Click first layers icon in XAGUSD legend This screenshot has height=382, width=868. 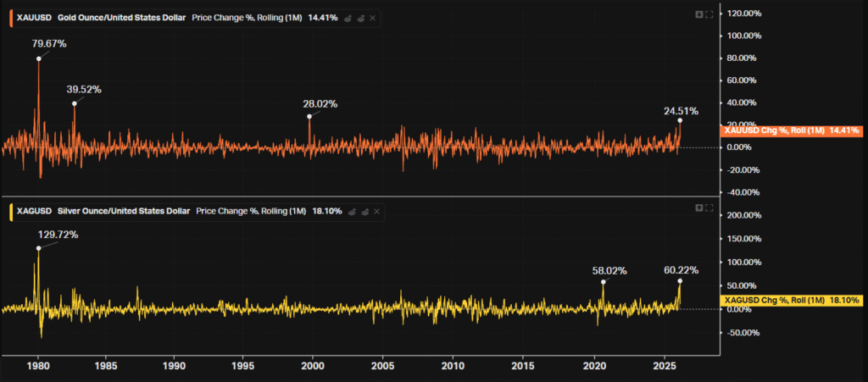coord(352,210)
